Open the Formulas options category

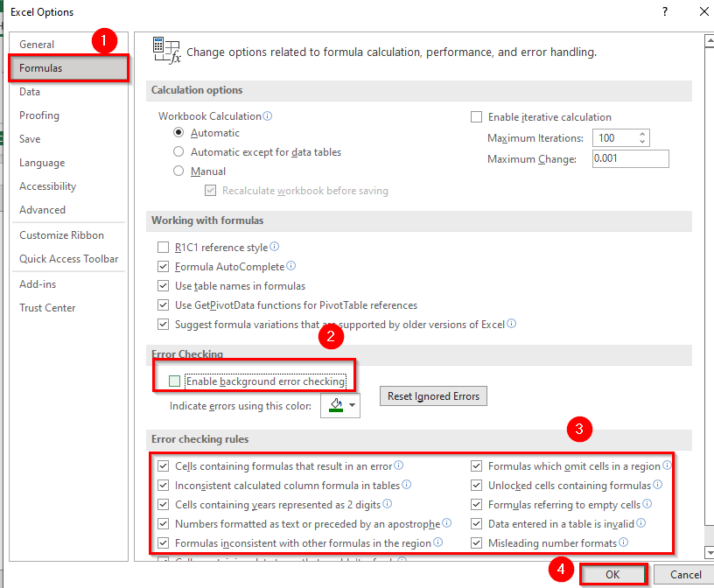coord(68,68)
